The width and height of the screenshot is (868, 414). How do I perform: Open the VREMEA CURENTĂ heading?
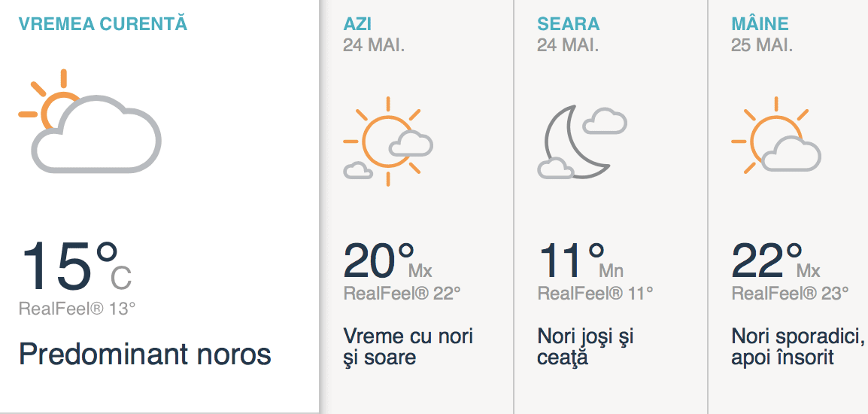[x=103, y=23]
